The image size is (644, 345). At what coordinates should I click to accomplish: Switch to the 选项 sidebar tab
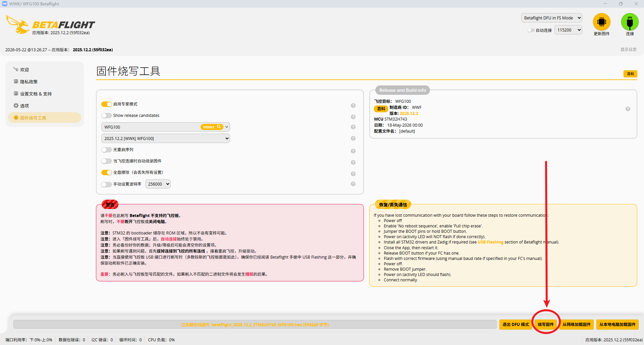pos(45,106)
